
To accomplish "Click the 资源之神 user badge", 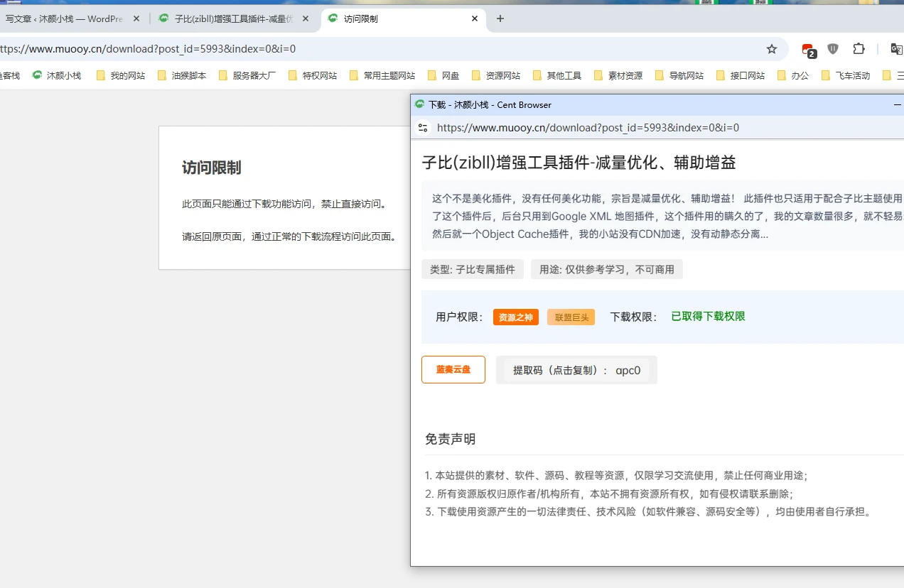I will pyautogui.click(x=515, y=317).
